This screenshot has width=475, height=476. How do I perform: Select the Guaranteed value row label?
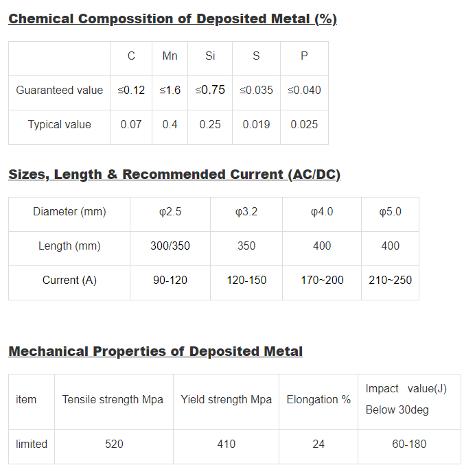60,90
